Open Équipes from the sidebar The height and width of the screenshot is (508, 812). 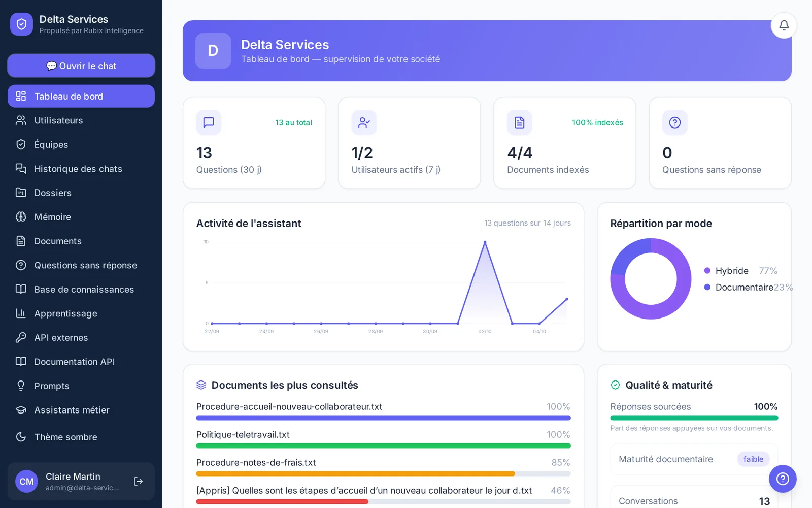tap(81, 144)
